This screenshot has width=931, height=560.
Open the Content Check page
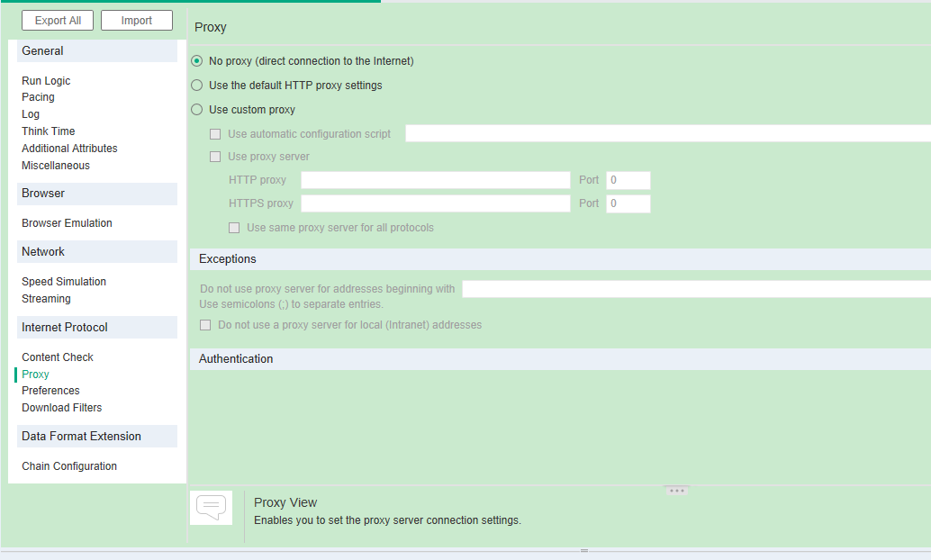[x=58, y=357]
